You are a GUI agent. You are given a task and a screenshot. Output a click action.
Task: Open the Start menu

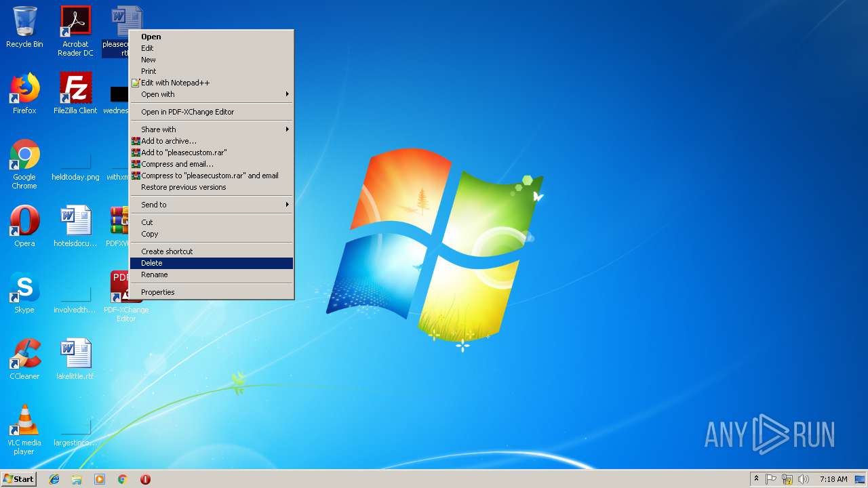(18, 479)
